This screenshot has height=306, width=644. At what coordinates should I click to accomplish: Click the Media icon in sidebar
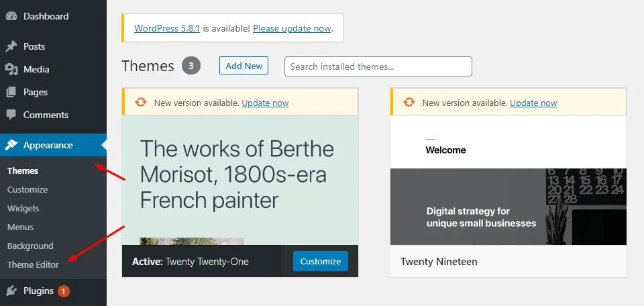[11, 69]
